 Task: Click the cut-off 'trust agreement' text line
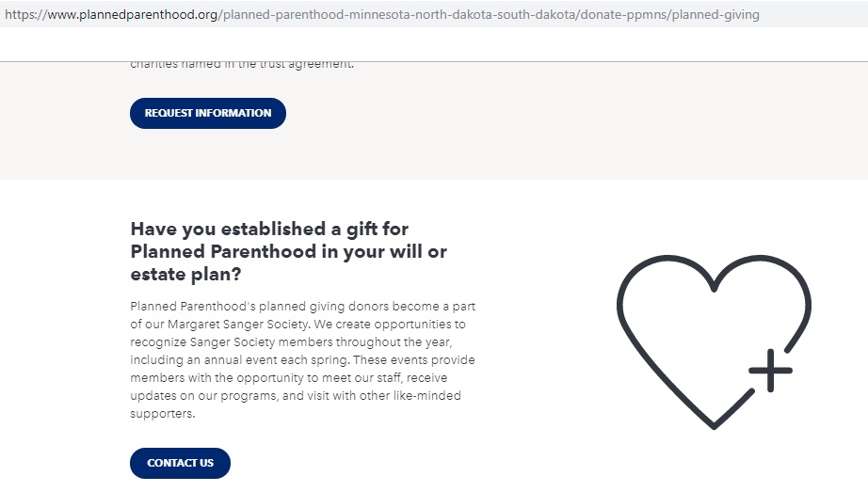(242, 65)
